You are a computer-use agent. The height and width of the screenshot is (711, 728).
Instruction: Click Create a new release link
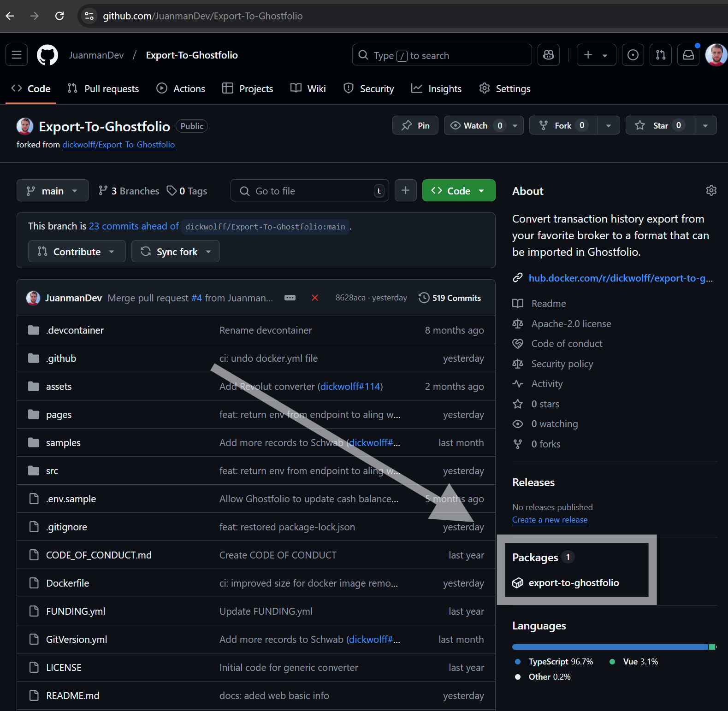coord(550,519)
